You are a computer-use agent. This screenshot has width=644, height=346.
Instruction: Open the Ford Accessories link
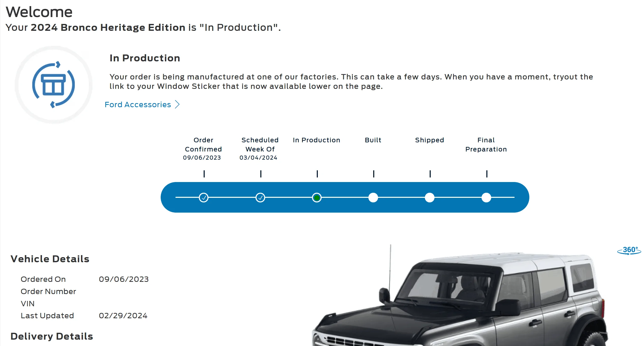[x=138, y=105]
